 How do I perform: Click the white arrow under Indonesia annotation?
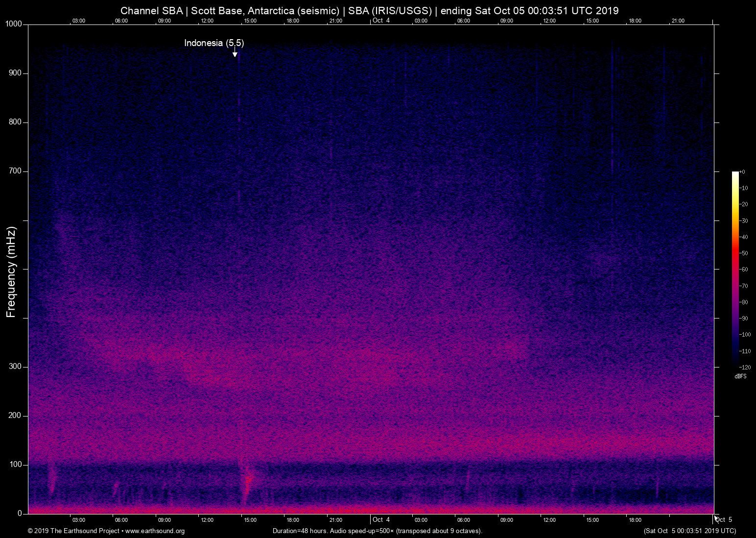click(235, 53)
